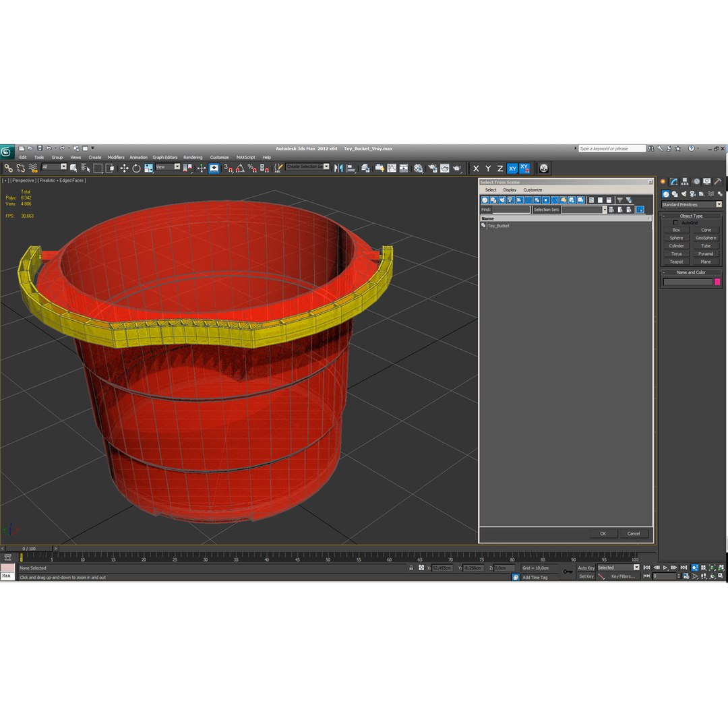
Task: Create a Teapot primitive
Action: [x=677, y=262]
